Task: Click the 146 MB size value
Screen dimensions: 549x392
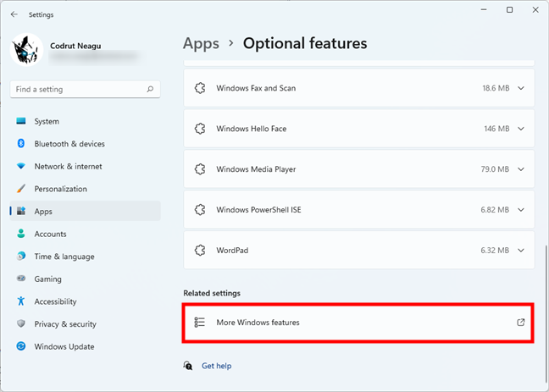Action: click(x=496, y=129)
